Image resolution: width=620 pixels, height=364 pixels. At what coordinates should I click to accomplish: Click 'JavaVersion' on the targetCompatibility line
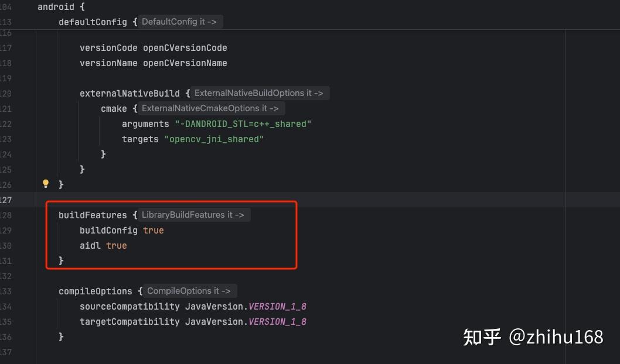tap(214, 322)
